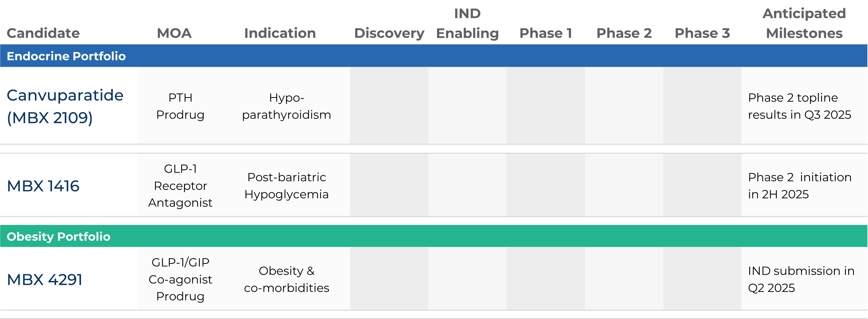
Task: Select the Discovery column header
Action: pos(389,33)
